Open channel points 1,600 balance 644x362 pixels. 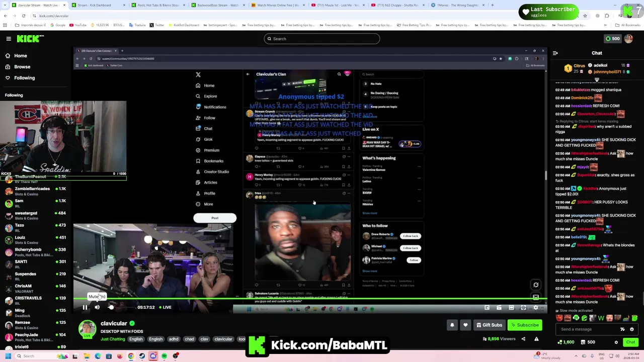click(566, 342)
